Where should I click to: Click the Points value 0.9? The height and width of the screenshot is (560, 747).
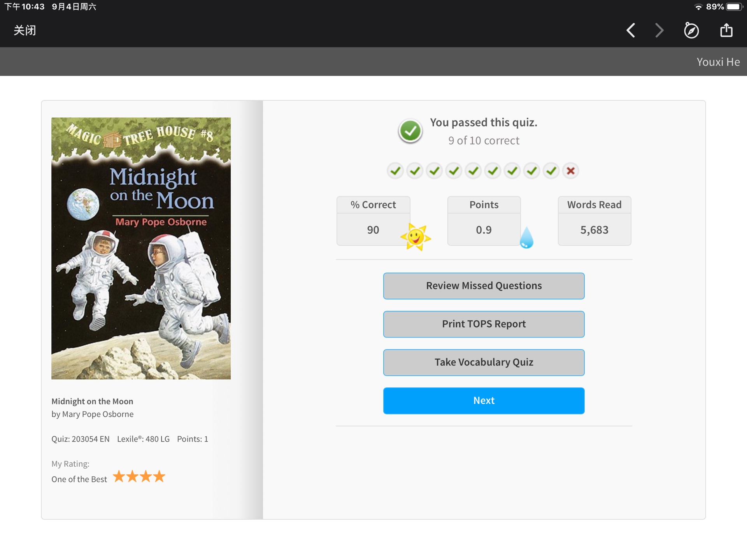pyautogui.click(x=484, y=230)
